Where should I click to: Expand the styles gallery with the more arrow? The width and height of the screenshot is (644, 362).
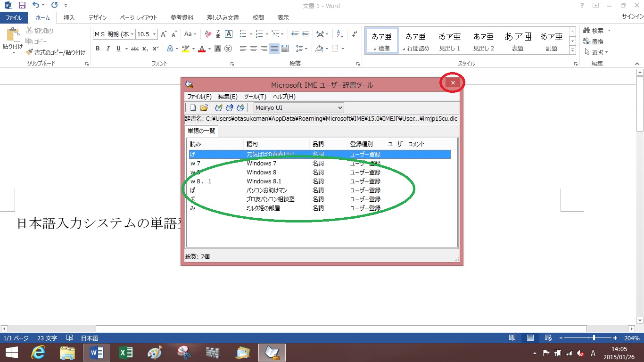click(573, 49)
